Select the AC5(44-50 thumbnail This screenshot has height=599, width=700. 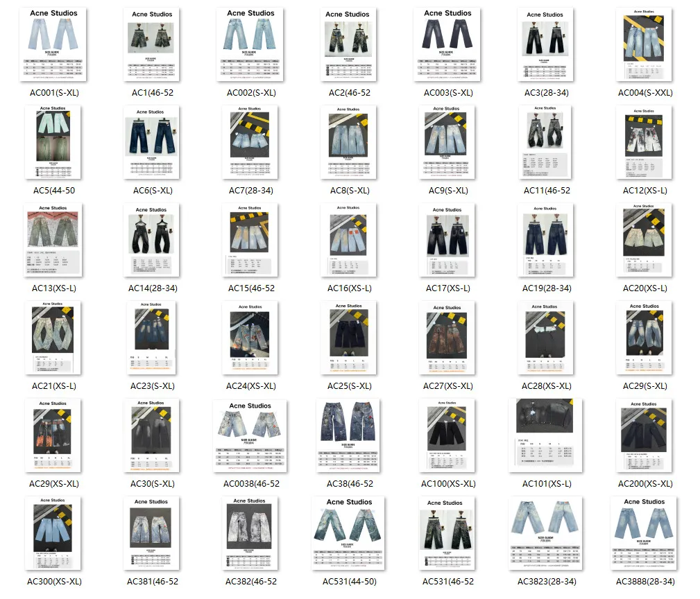point(53,142)
